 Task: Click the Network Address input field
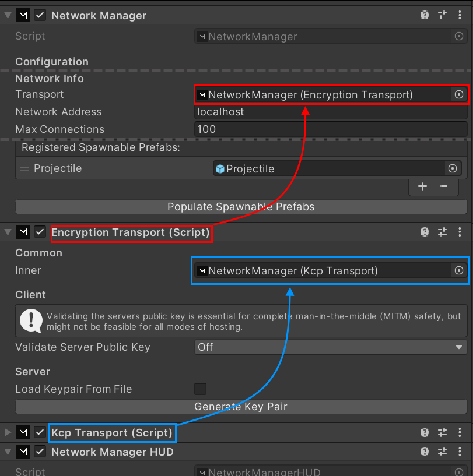click(331, 112)
